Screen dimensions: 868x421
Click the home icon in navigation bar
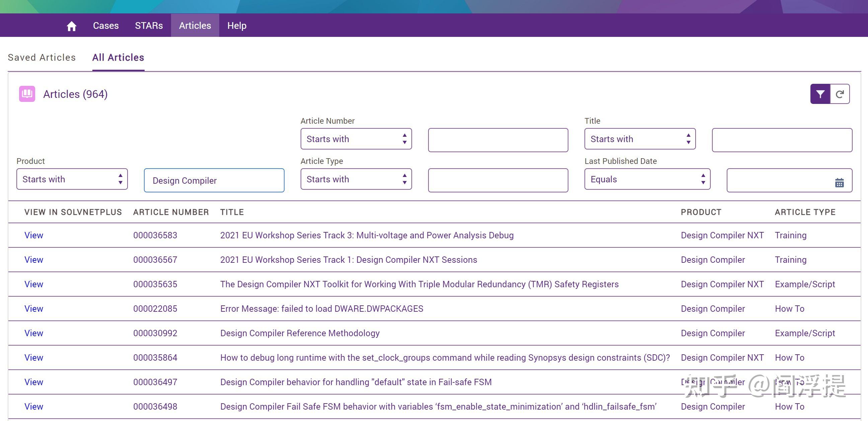[71, 26]
